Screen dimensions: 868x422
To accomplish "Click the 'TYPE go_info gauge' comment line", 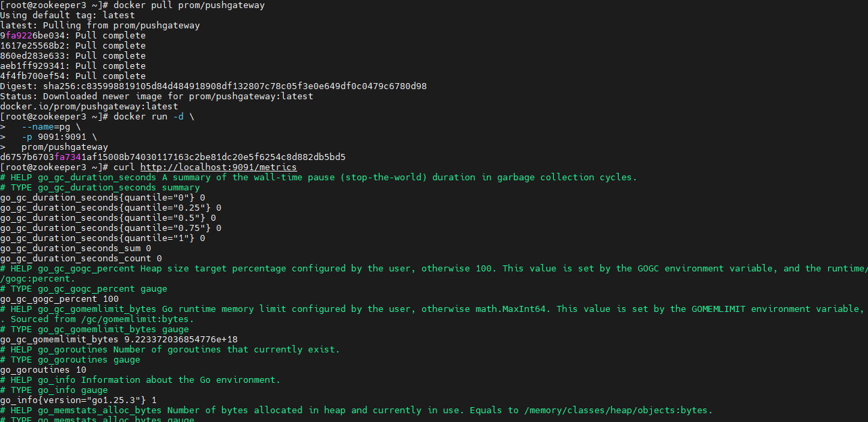I will pos(53,390).
